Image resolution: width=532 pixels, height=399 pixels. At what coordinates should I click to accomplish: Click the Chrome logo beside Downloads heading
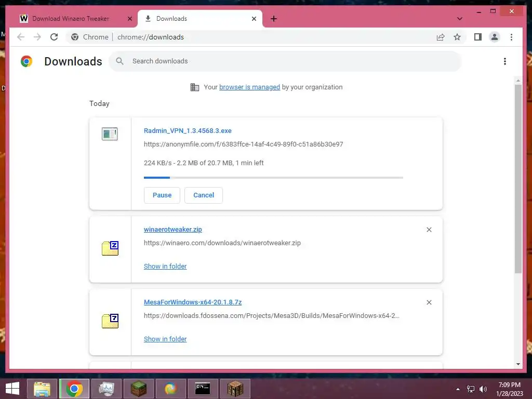point(26,61)
